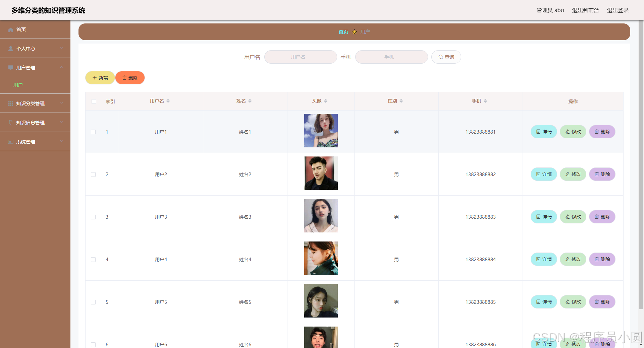The image size is (644, 348).
Task: Click the icon beside 系统管理
Action: pyautogui.click(x=11, y=142)
